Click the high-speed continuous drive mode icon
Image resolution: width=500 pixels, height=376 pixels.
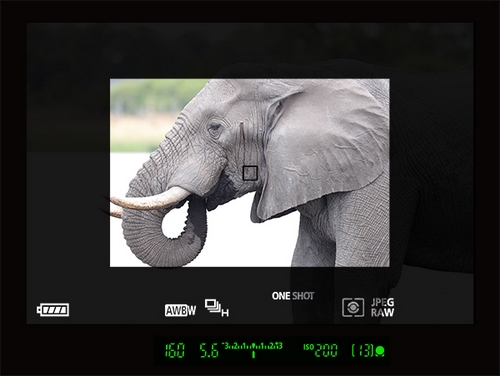[x=216, y=308]
